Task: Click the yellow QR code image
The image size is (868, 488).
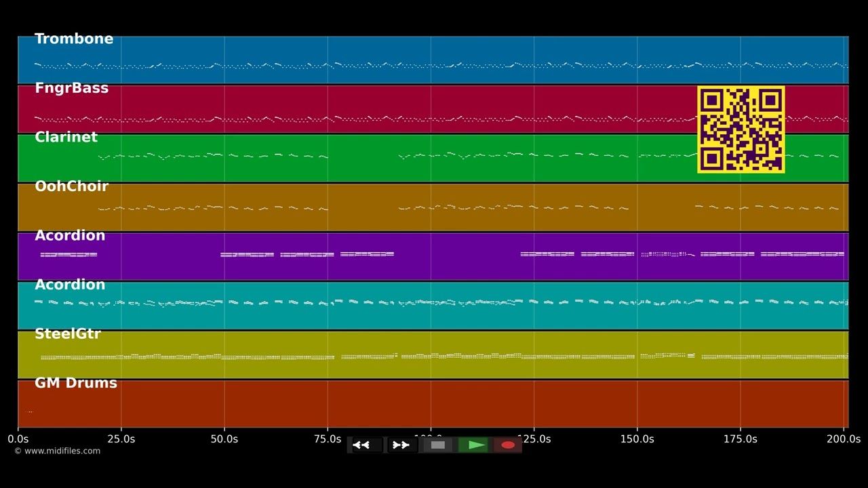Action: [741, 129]
